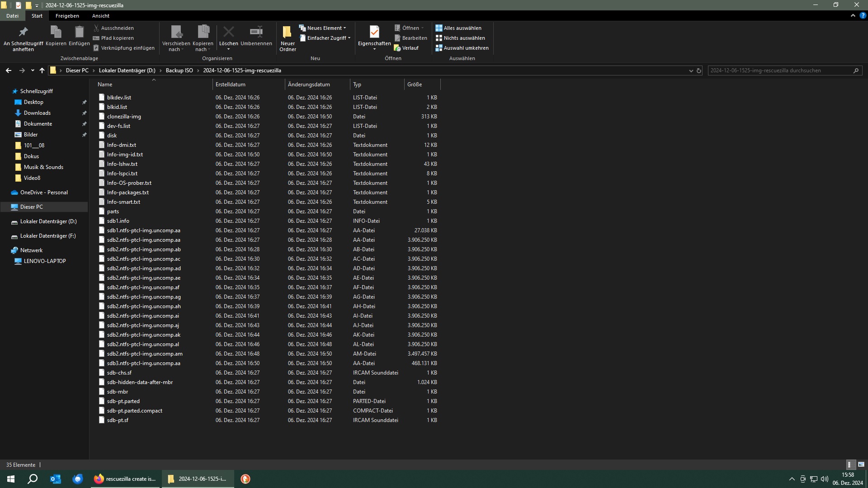The height and width of the screenshot is (488, 868).
Task: Click the refresh icon in address bar
Action: 698,70
